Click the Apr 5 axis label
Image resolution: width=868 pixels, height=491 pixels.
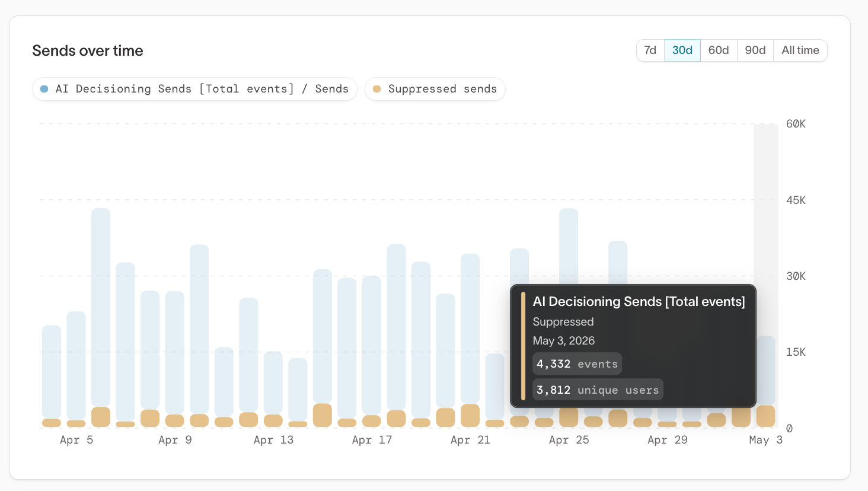click(76, 440)
